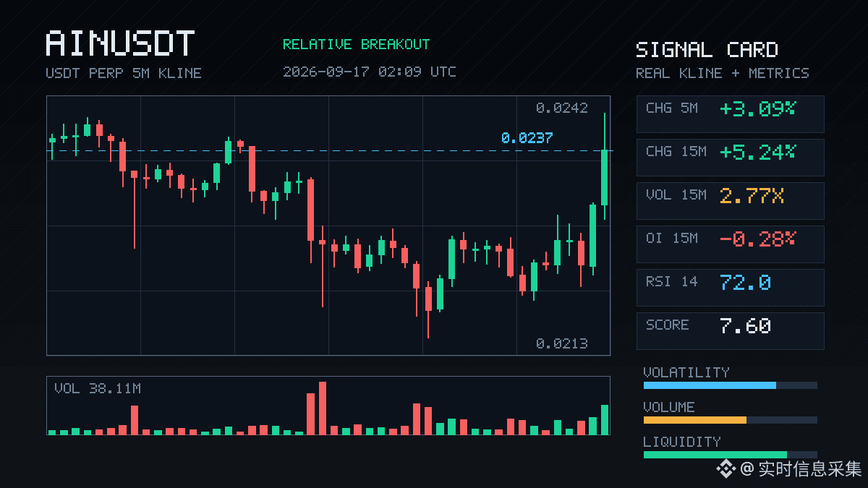Click the OI 15M -0.28% card
Image resolution: width=868 pixels, height=488 pixels.
point(730,244)
